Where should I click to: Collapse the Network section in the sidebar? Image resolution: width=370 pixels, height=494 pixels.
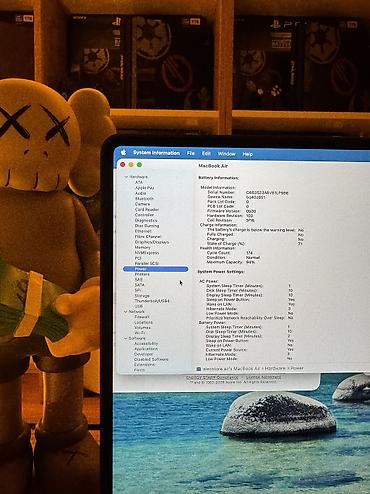pyautogui.click(x=126, y=312)
